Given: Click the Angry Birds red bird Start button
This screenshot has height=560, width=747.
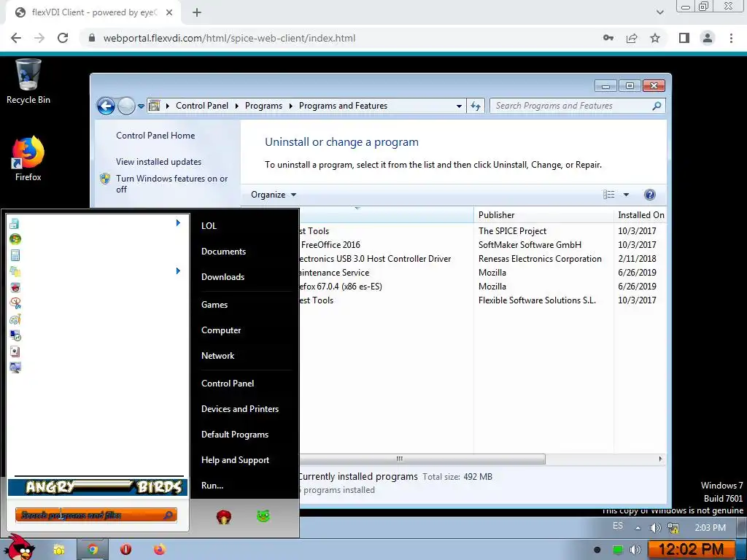Looking at the screenshot, I should (x=19, y=548).
